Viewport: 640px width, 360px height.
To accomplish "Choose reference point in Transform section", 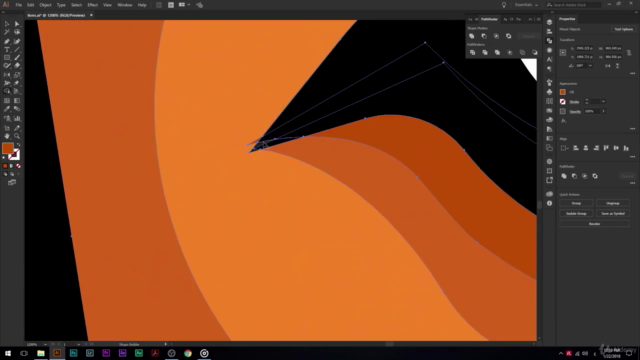I will coord(563,53).
